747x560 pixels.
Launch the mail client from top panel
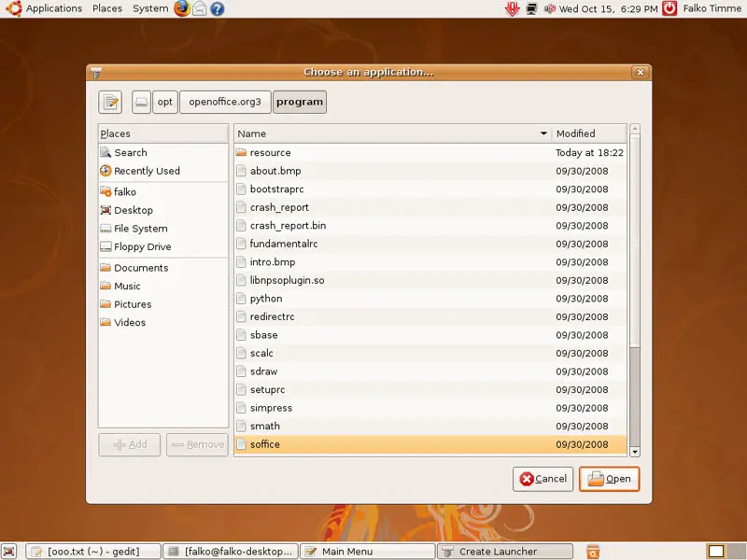click(x=199, y=8)
